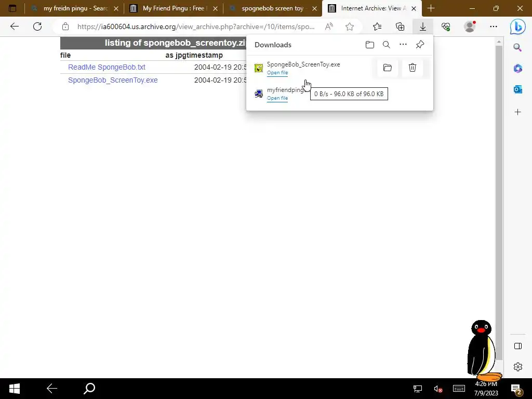Click the muted volume tray icon

click(x=438, y=389)
